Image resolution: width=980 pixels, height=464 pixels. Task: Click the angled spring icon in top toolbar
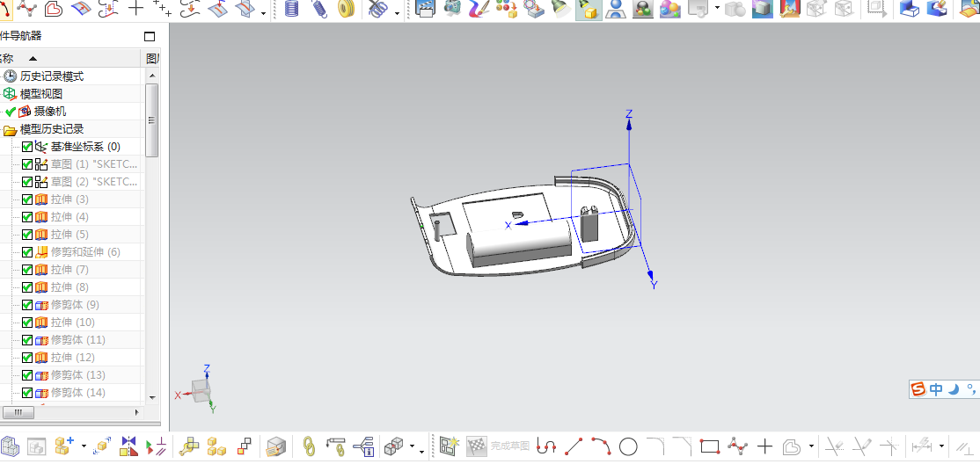318,8
